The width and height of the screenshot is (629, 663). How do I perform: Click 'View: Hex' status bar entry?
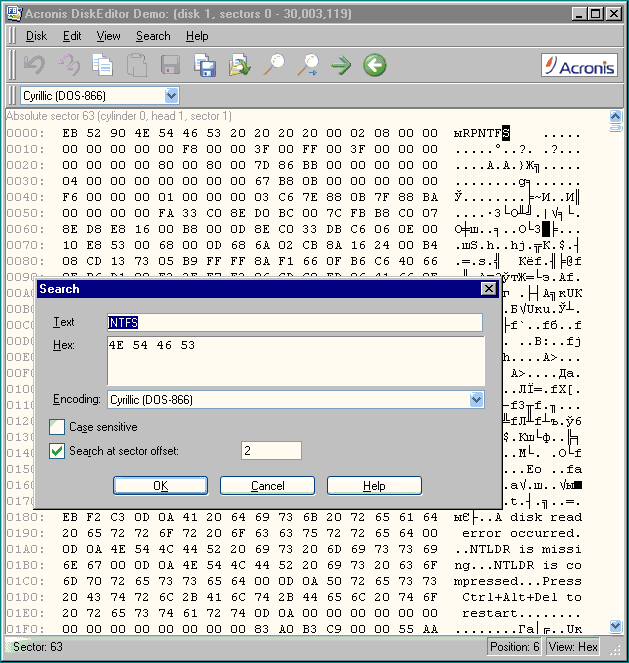(x=573, y=647)
